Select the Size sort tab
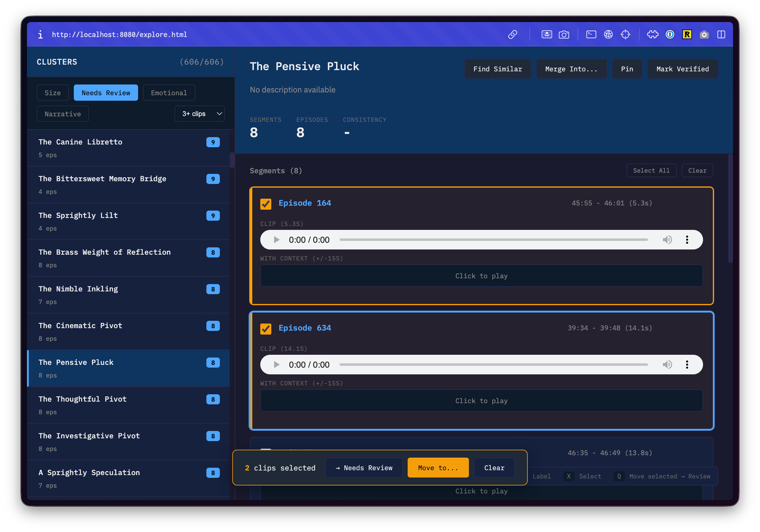The height and width of the screenshot is (532, 760). [x=53, y=93]
